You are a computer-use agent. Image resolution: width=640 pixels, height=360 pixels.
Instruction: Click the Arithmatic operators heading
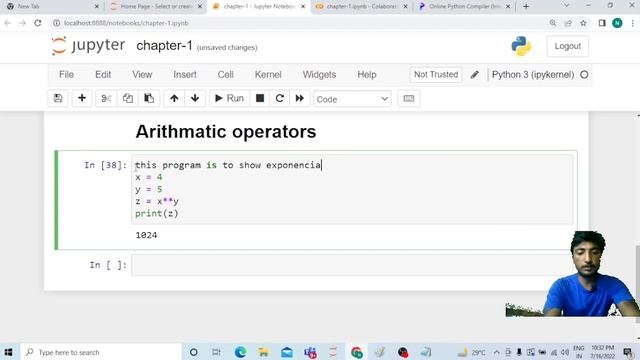[x=226, y=132]
